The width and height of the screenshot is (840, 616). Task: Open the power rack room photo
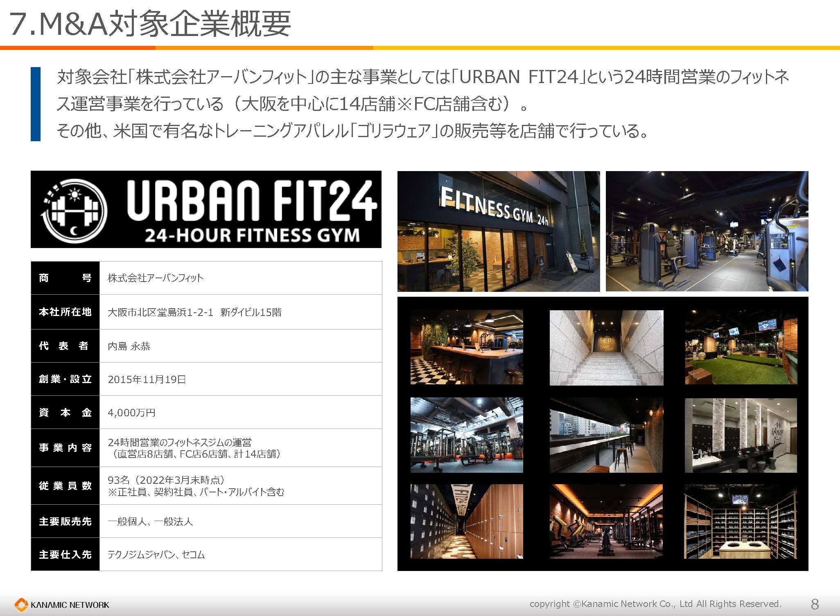point(467,435)
